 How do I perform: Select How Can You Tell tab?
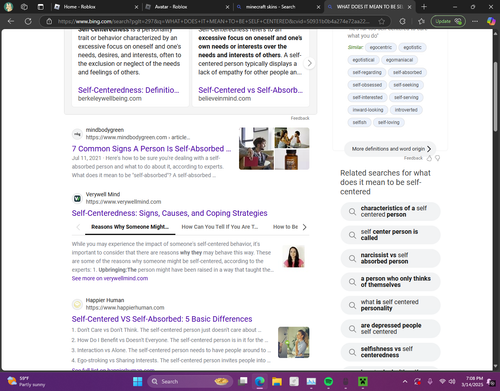[x=220, y=227]
